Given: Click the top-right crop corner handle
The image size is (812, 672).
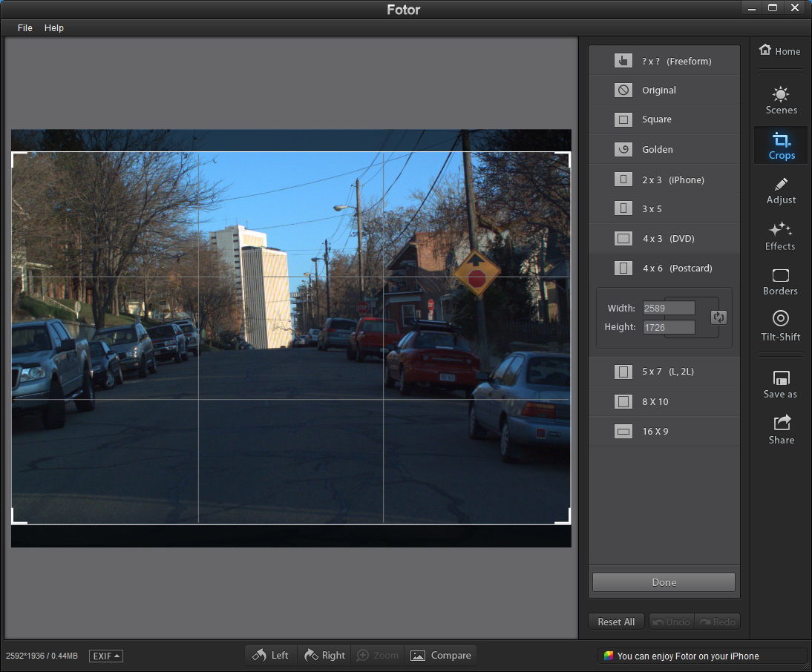Looking at the screenshot, I should point(563,159).
